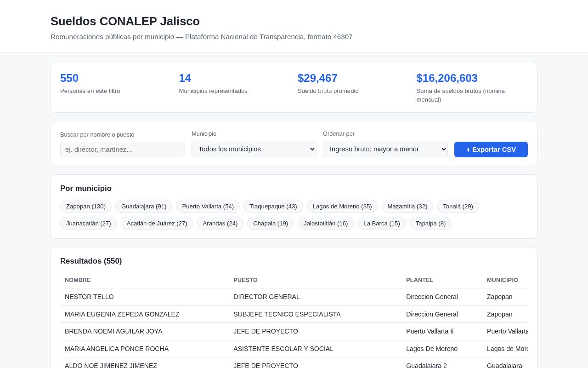Screen dimensions: 588x368
Task: Filter by La Barca (15) chip
Action: [x=382, y=223]
